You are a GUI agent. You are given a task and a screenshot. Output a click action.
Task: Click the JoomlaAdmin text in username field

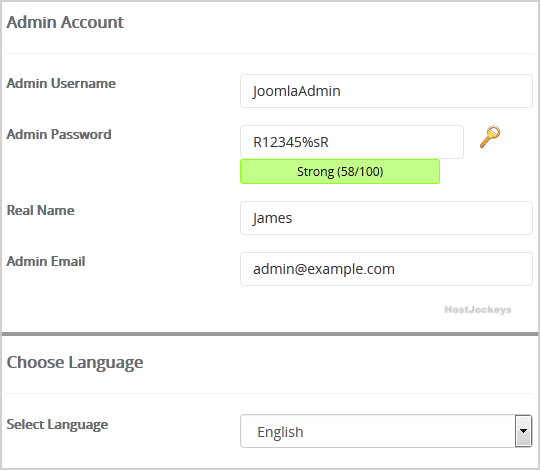(297, 92)
